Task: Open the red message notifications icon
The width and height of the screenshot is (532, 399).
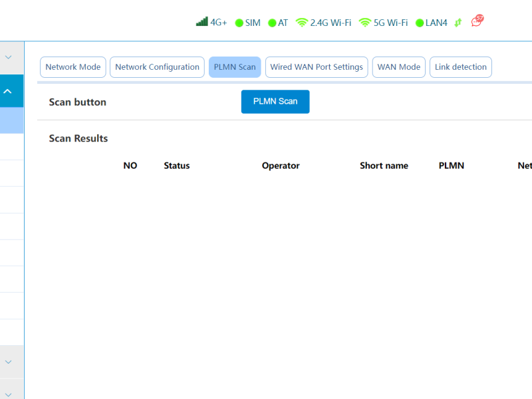Action: 477,21
